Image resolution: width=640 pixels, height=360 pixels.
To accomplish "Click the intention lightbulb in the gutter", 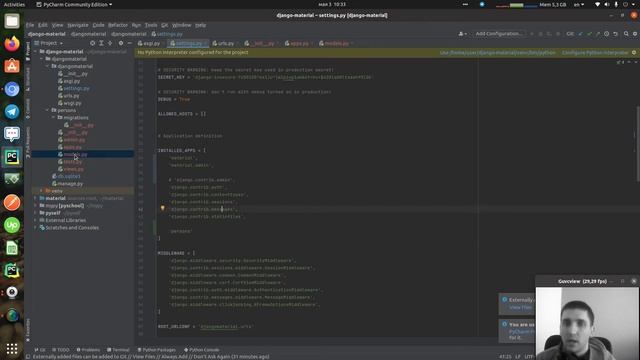I will [162, 209].
